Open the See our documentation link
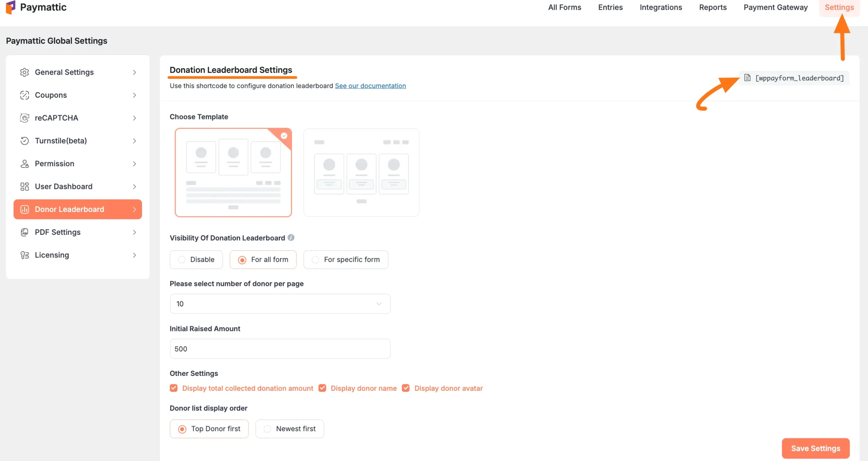 coord(370,86)
